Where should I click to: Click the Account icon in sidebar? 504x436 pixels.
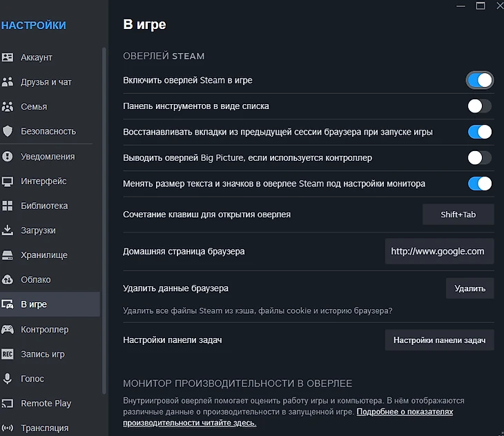point(8,57)
